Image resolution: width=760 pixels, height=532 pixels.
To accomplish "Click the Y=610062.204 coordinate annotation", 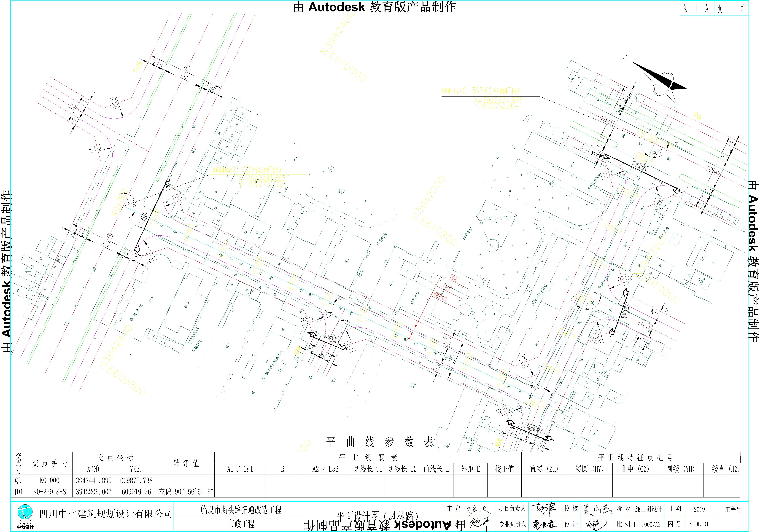I will click(x=496, y=106).
